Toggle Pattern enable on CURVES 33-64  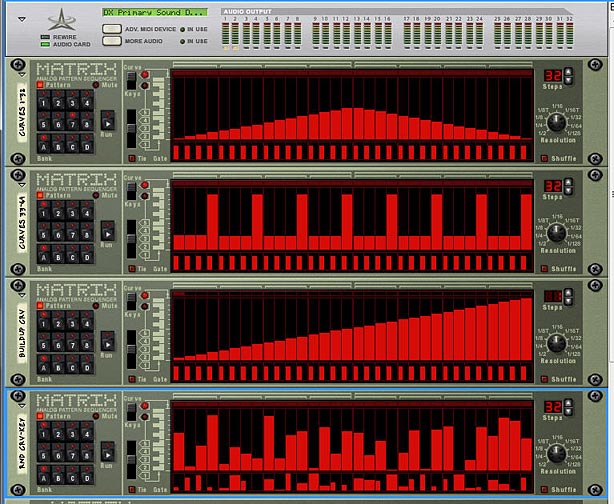40,195
